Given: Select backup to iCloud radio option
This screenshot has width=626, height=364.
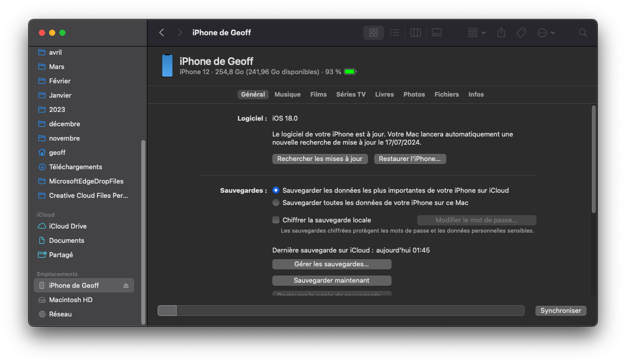Looking at the screenshot, I should [x=276, y=190].
